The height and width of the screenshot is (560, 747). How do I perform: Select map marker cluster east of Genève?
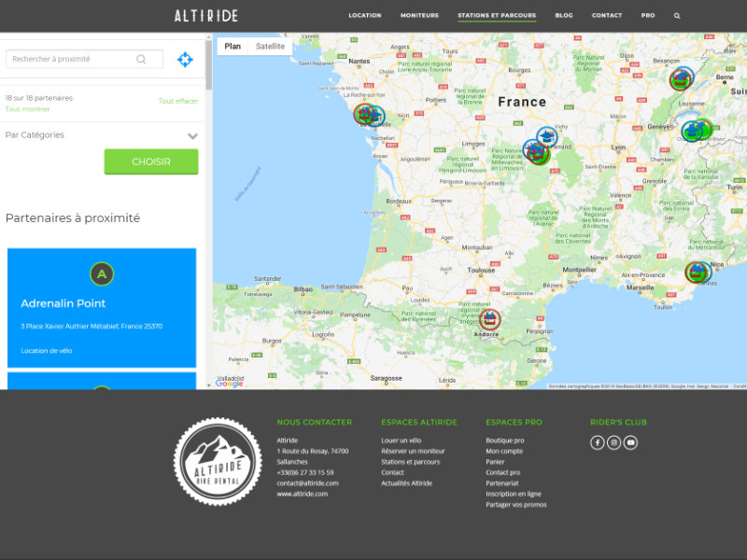coord(696,130)
